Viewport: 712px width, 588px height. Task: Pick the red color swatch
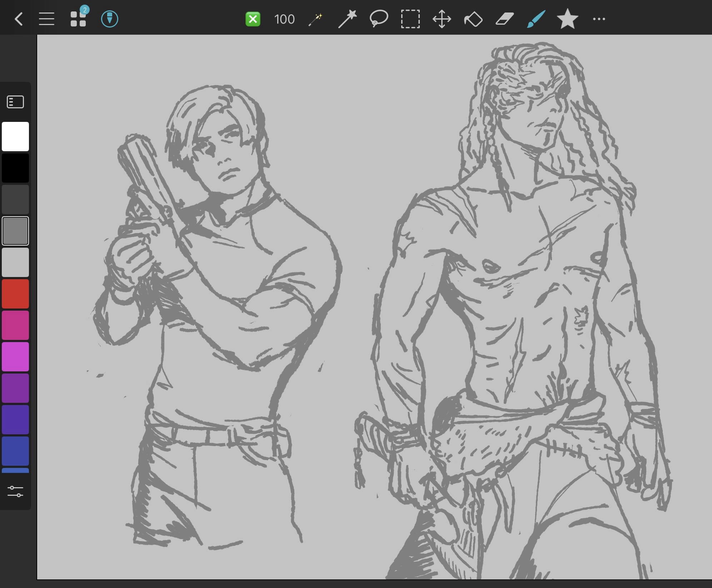click(x=15, y=294)
